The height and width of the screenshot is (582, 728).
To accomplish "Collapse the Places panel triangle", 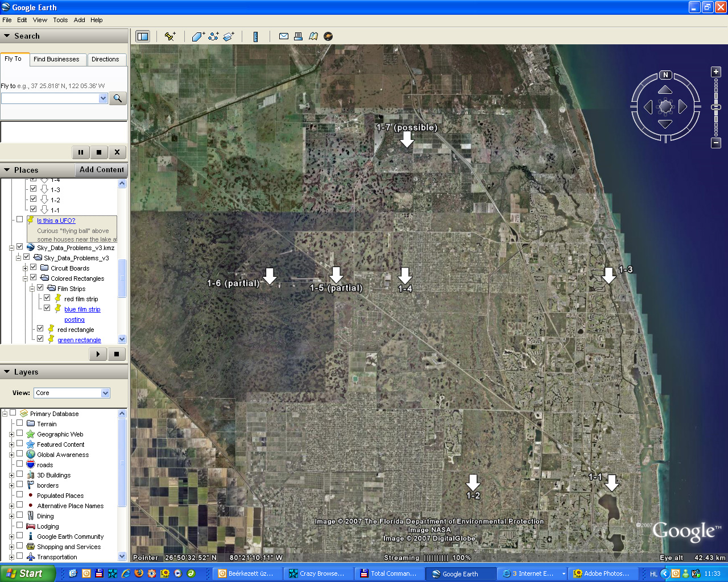I will click(x=7, y=170).
